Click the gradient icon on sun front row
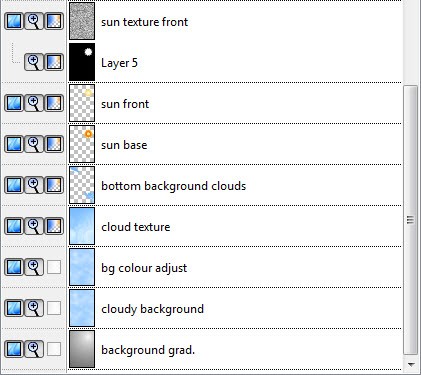 pyautogui.click(x=54, y=103)
